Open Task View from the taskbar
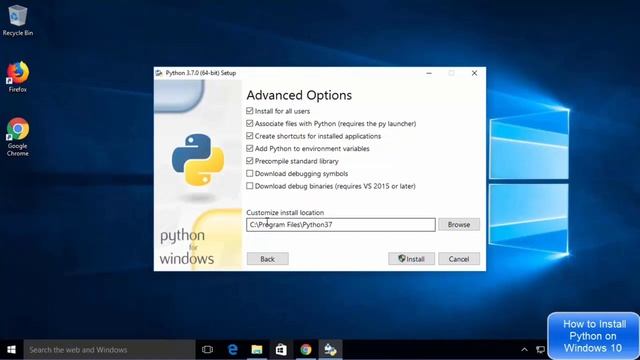 (207, 350)
